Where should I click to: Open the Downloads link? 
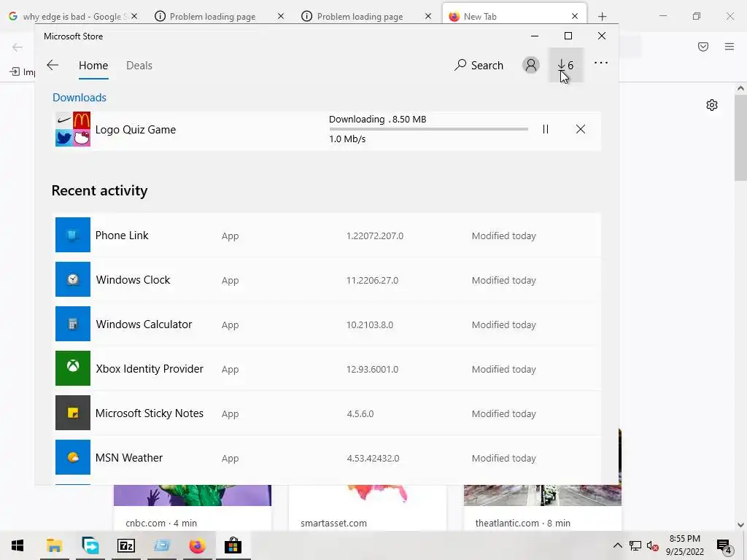(x=80, y=98)
